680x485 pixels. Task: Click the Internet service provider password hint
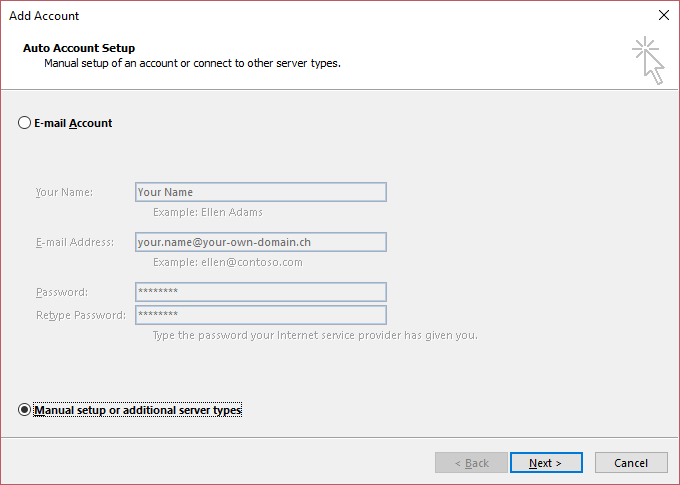pos(315,335)
